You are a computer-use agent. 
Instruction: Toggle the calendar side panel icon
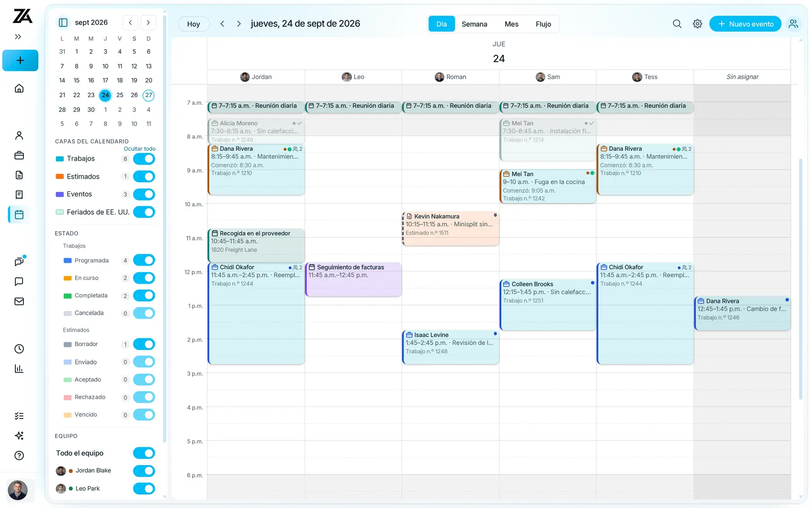[x=63, y=23]
